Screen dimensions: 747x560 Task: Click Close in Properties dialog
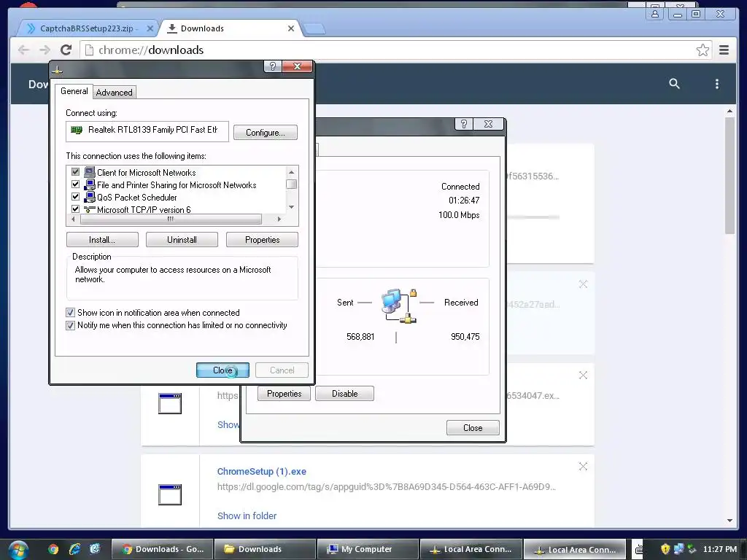[x=222, y=370]
